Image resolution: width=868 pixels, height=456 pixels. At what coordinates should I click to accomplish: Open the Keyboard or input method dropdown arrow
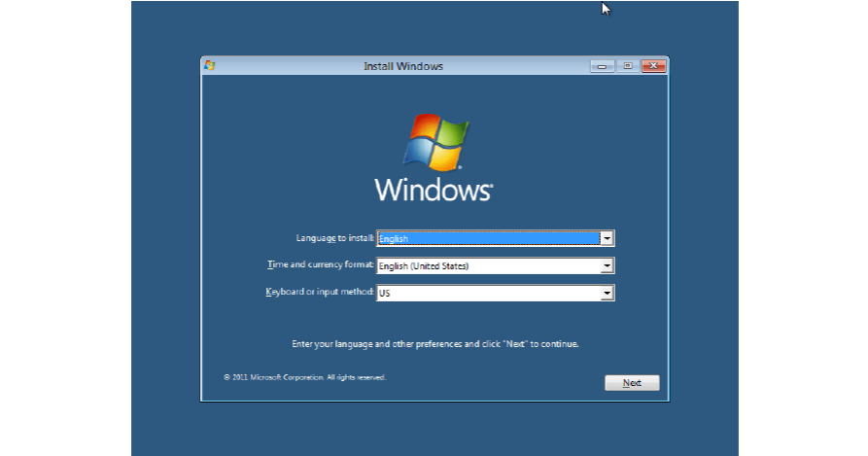coord(607,293)
